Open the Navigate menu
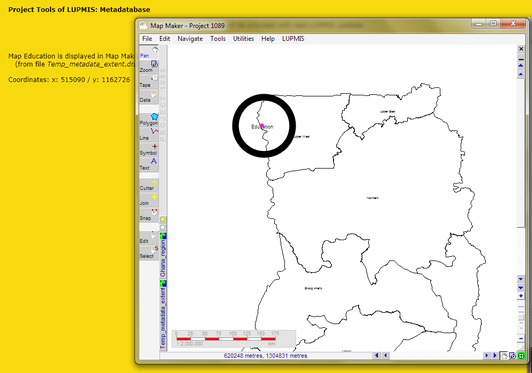This screenshot has height=373, width=532. point(190,39)
